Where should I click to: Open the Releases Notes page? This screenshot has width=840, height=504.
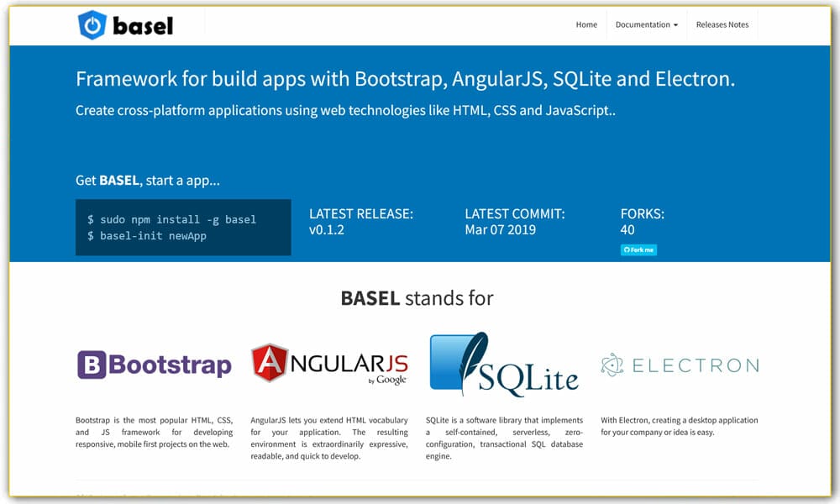[x=722, y=25]
